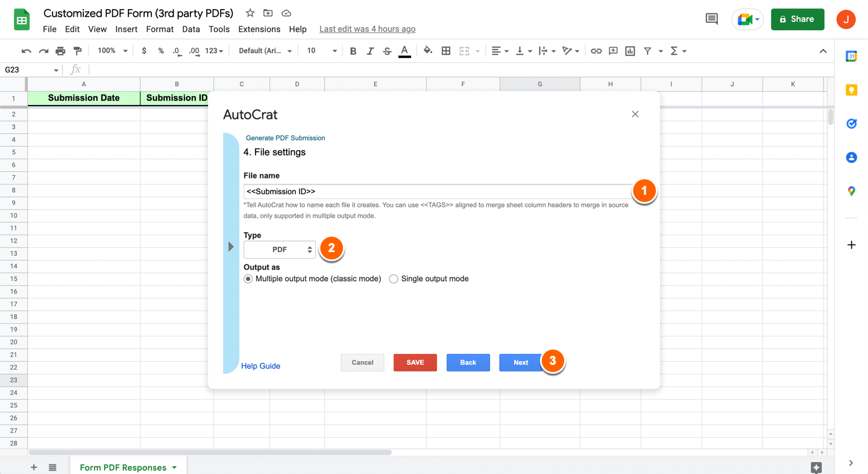868x474 pixels.
Task: Insert a comment from toolbar
Action: 613,51
